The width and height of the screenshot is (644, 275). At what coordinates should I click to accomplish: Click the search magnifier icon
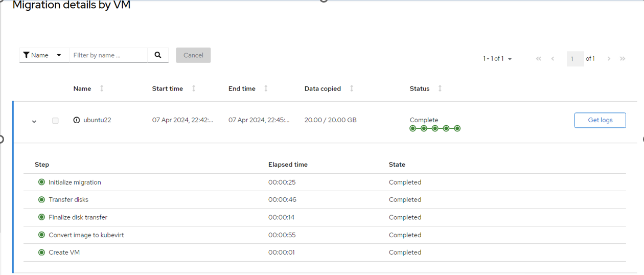158,55
